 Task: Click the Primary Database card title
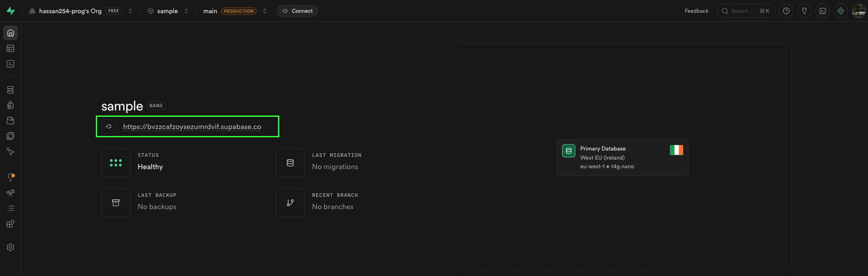(603, 149)
